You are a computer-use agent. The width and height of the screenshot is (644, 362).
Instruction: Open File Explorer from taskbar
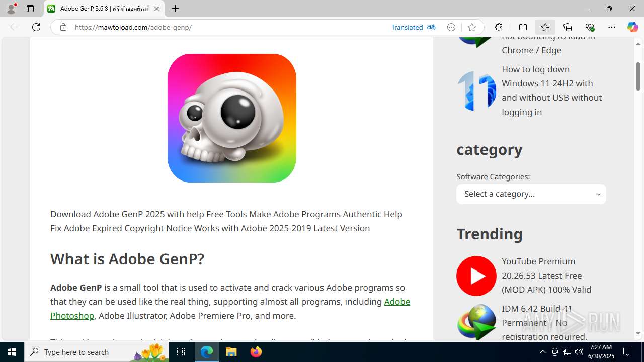pyautogui.click(x=231, y=352)
